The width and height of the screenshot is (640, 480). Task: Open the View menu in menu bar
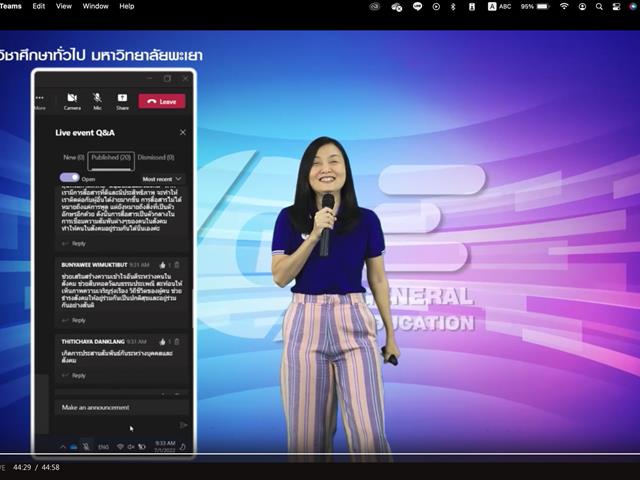[64, 6]
